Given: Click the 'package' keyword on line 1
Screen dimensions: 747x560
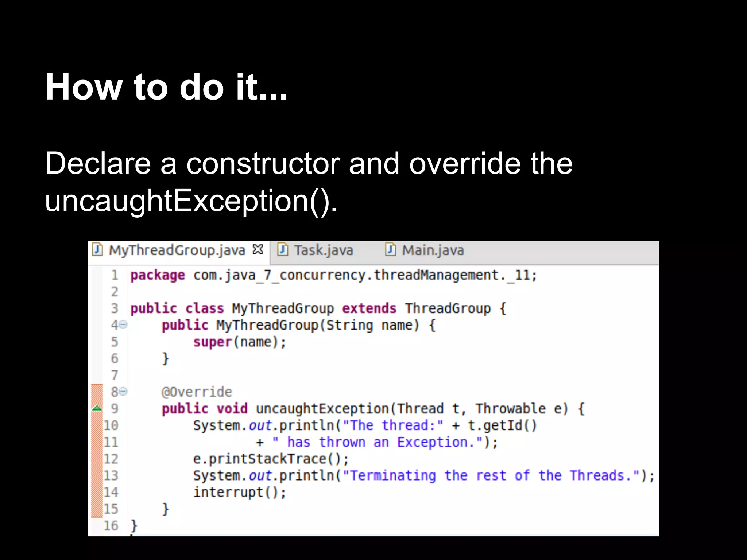Looking at the screenshot, I should point(158,276).
